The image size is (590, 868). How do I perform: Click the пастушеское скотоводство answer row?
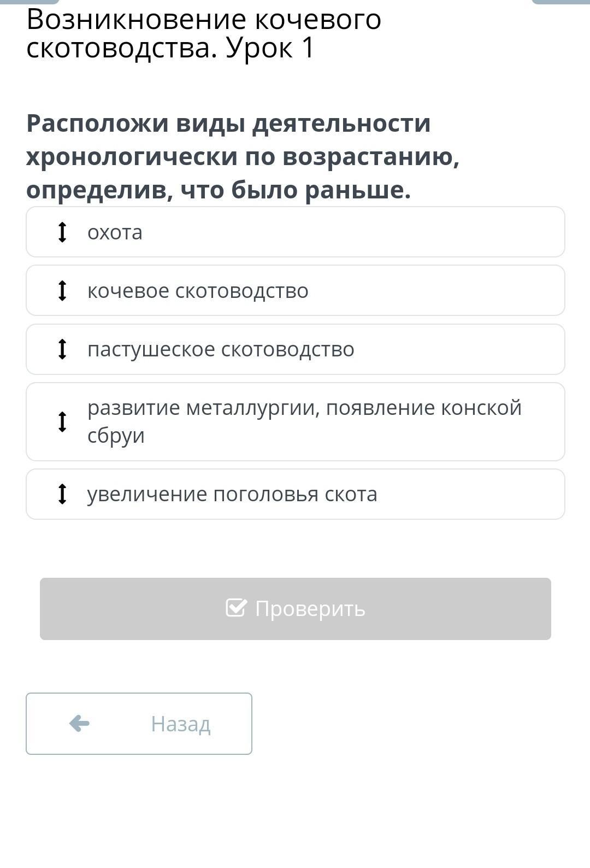pyautogui.click(x=295, y=349)
